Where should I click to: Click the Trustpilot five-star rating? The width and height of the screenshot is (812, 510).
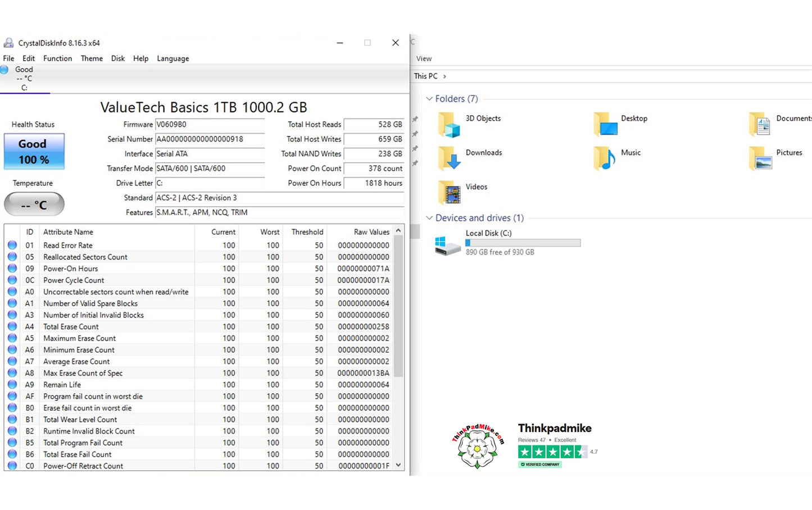click(553, 452)
